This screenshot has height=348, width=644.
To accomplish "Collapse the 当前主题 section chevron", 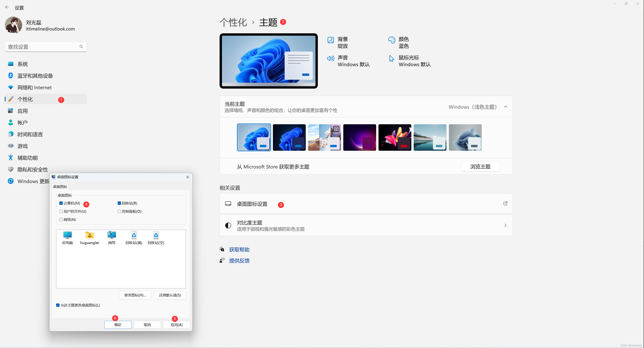I will 506,107.
